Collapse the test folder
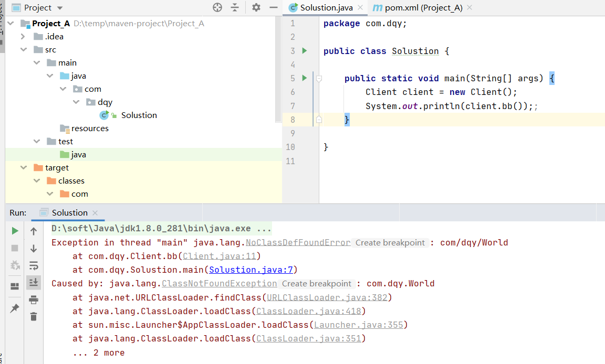Image resolution: width=605 pixels, height=364 pixels. click(x=37, y=142)
